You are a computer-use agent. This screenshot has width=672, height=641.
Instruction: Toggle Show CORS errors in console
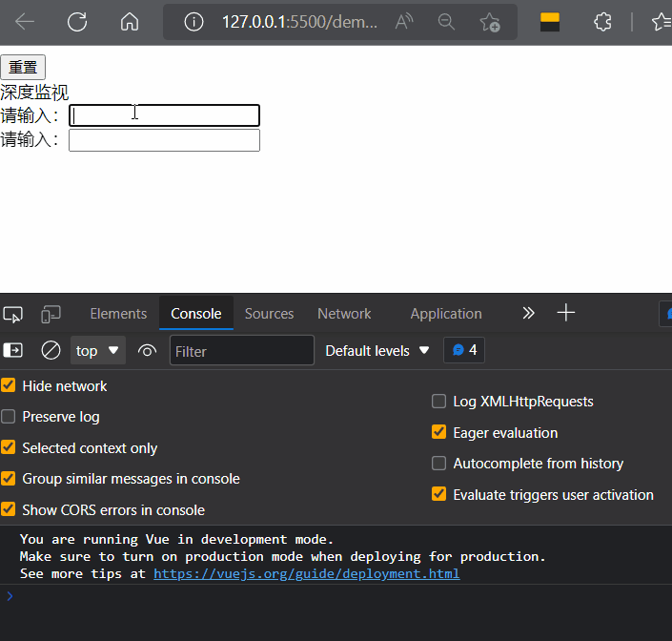tap(9, 509)
